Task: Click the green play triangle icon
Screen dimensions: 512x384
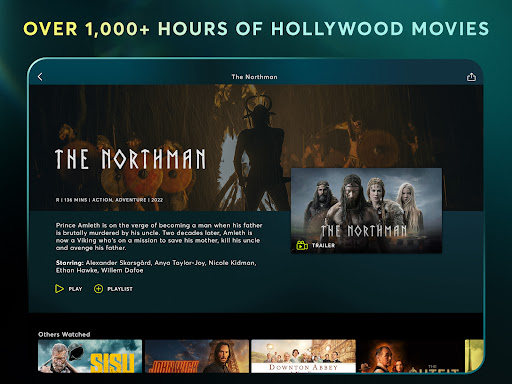Action: pyautogui.click(x=59, y=289)
